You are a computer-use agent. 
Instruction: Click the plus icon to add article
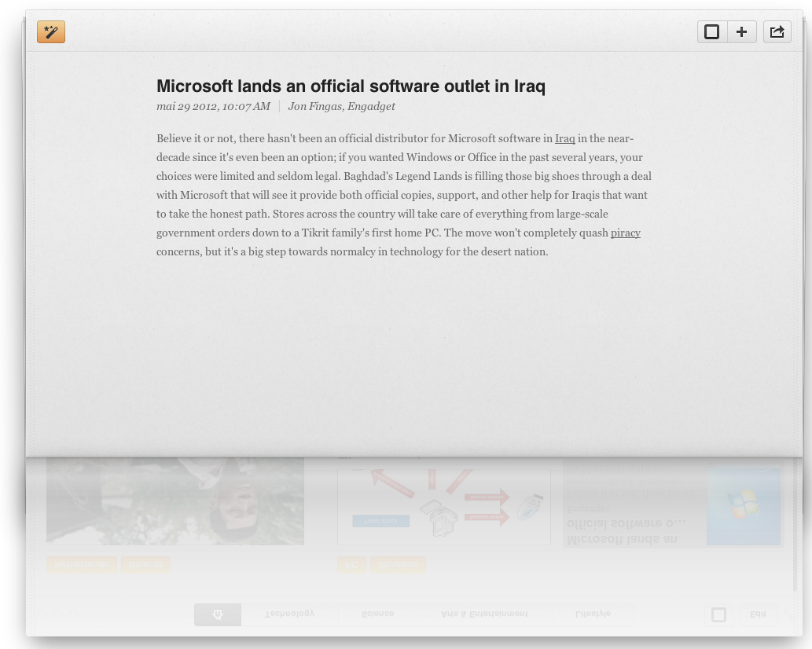(741, 32)
